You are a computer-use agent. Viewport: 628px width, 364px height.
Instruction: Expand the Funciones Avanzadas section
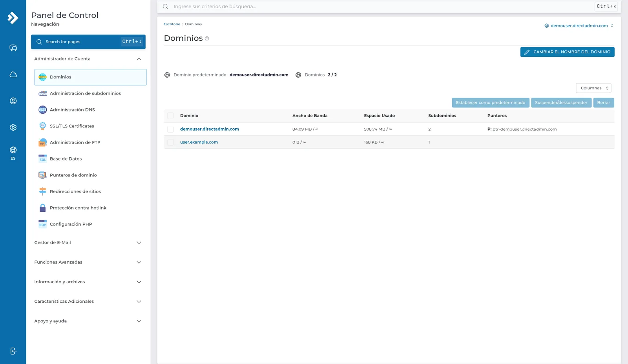88,262
